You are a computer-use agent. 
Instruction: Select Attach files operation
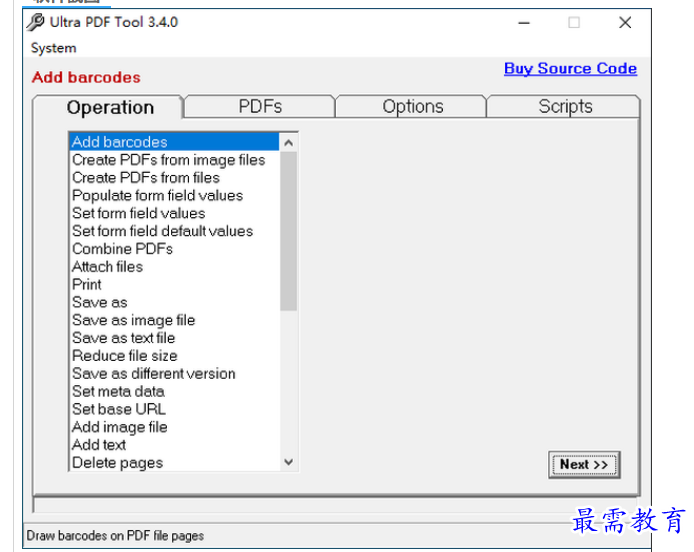pos(174,266)
